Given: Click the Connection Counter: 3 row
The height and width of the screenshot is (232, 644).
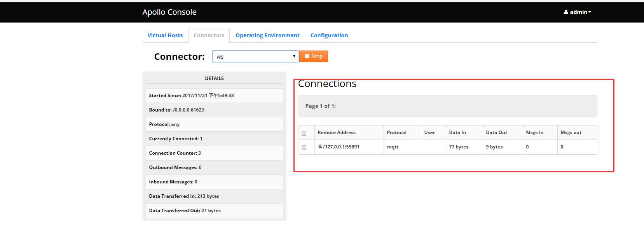Looking at the screenshot, I should (214, 153).
